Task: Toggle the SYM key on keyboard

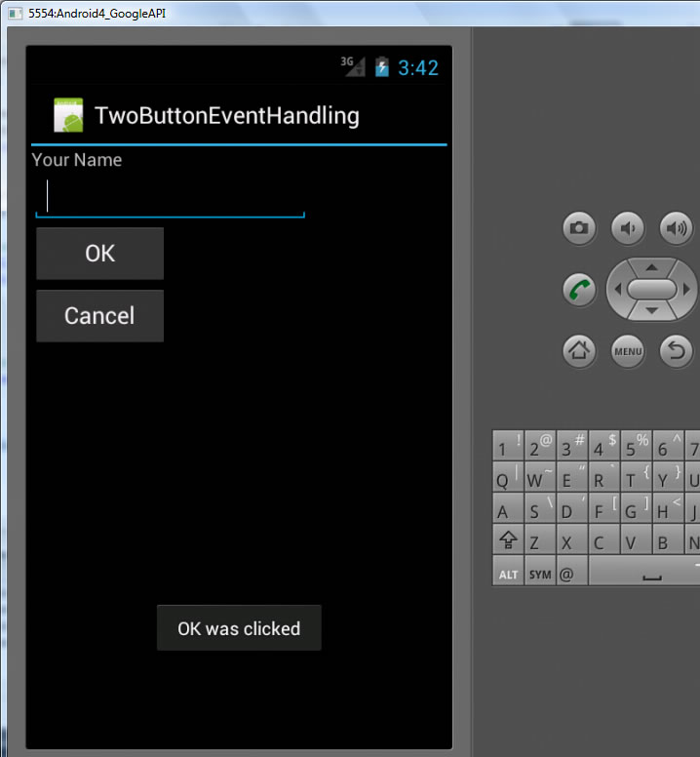Action: click(x=539, y=574)
